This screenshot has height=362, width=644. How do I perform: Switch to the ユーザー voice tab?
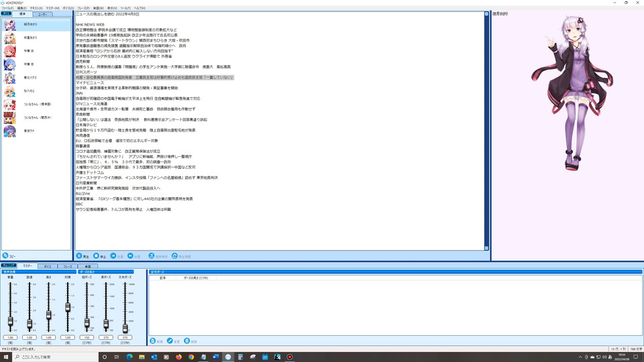tap(42, 14)
